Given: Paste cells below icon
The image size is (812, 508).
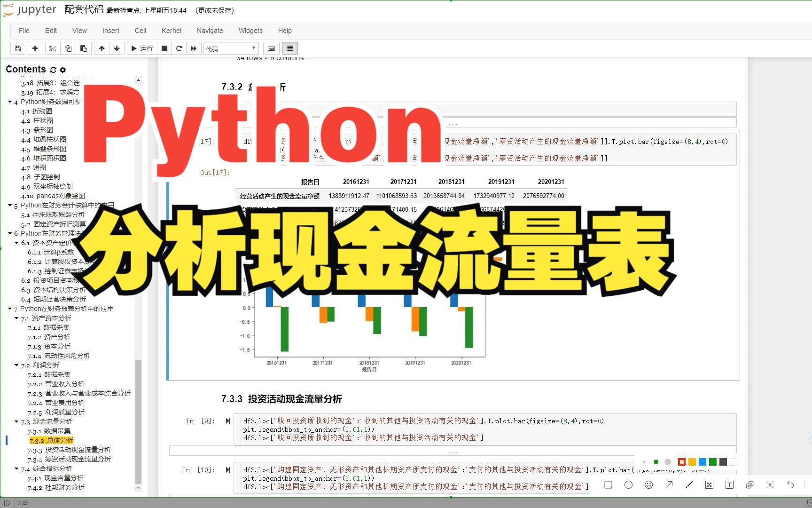Looking at the screenshot, I should tap(84, 48).
